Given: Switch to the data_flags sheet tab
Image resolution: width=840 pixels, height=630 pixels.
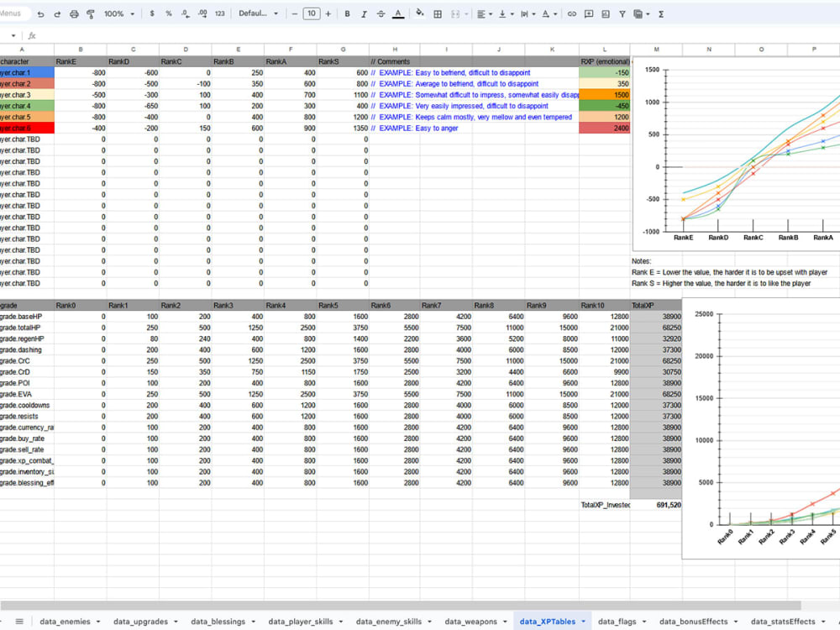Looking at the screenshot, I should (617, 622).
